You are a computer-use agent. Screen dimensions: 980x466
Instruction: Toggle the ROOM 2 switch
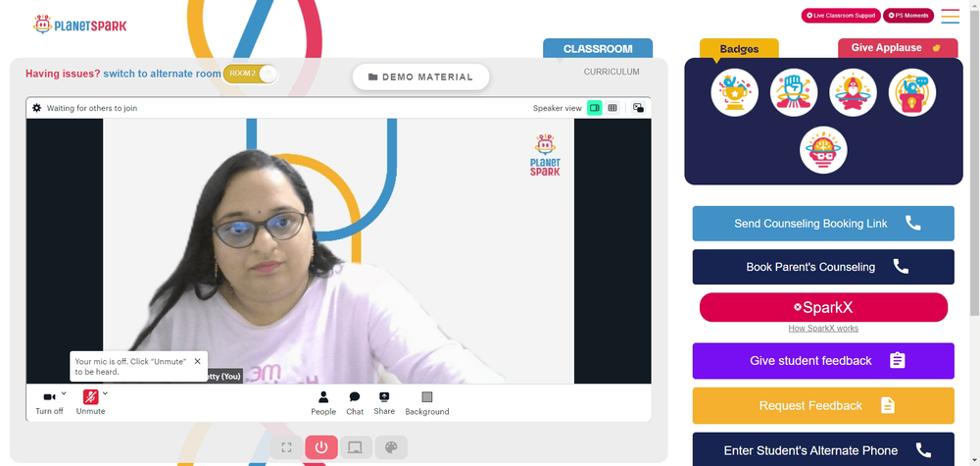(x=250, y=74)
